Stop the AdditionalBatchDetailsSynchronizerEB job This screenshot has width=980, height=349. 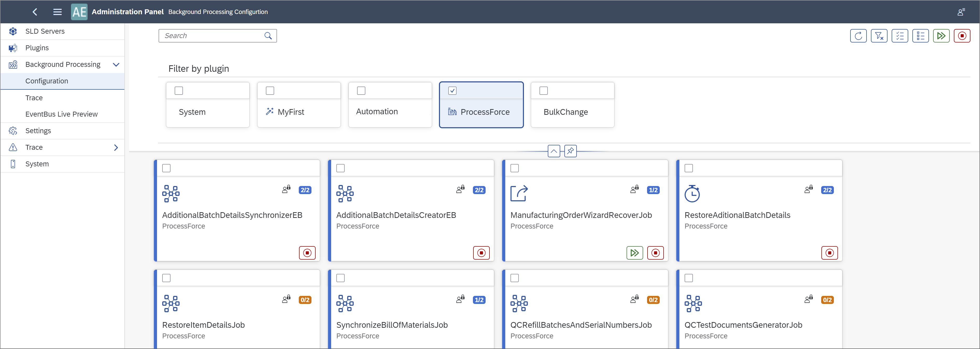[x=307, y=253]
